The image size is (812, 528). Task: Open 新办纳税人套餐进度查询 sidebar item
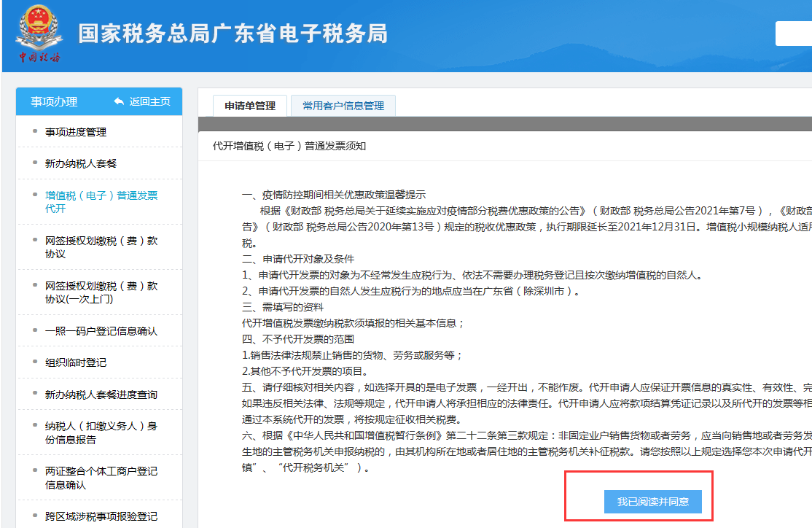coord(101,395)
